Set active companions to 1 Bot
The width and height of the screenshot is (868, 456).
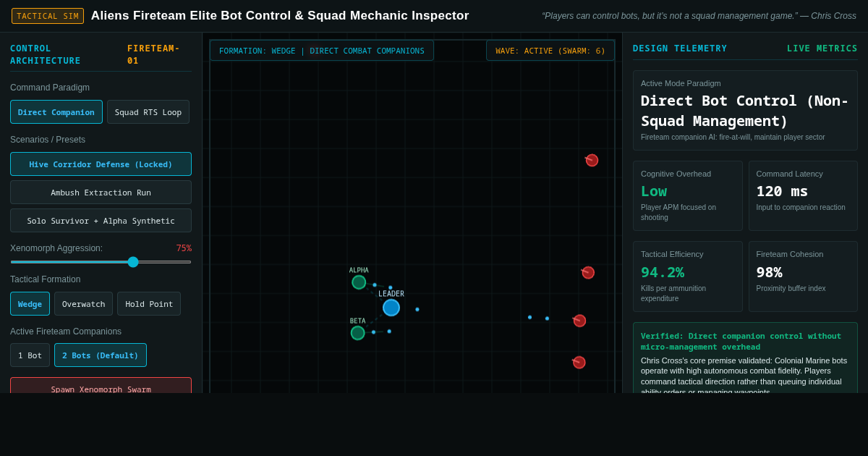[30, 355]
